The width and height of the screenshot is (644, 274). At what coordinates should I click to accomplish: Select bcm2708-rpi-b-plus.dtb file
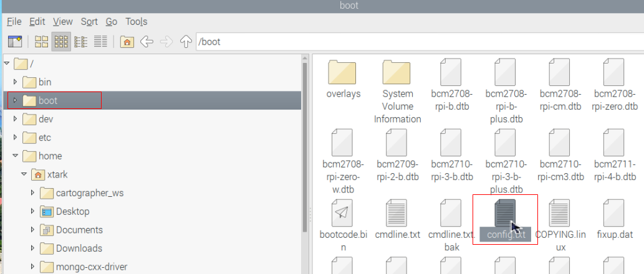[505, 91]
